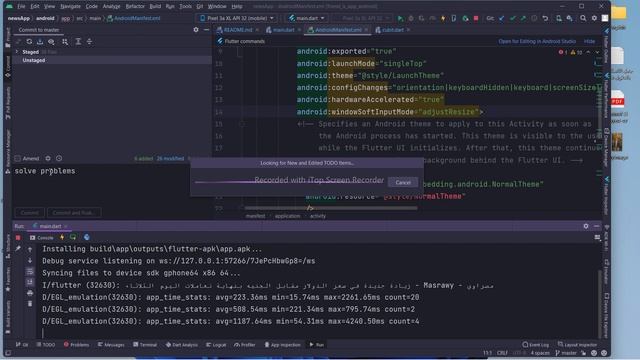Open Search Everywhere magnifier icon
The width and height of the screenshot is (640, 360).
(x=583, y=18)
